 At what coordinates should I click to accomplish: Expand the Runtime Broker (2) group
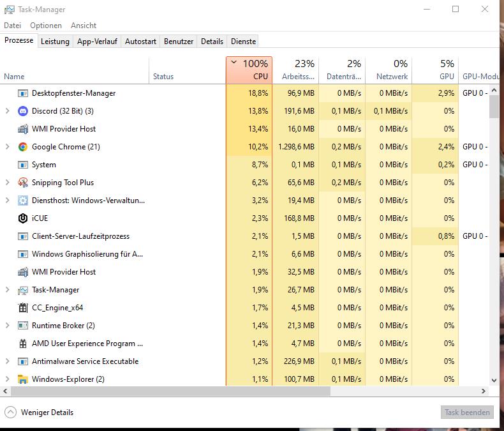point(8,326)
